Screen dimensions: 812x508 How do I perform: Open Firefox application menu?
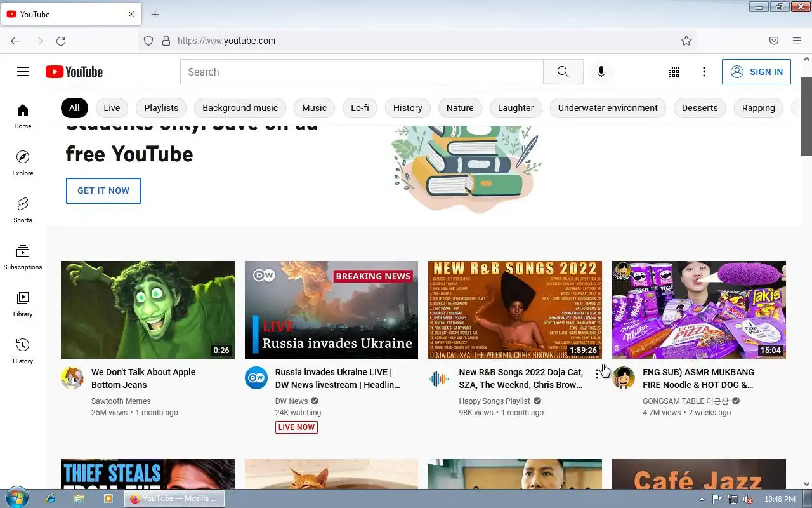(x=797, y=41)
